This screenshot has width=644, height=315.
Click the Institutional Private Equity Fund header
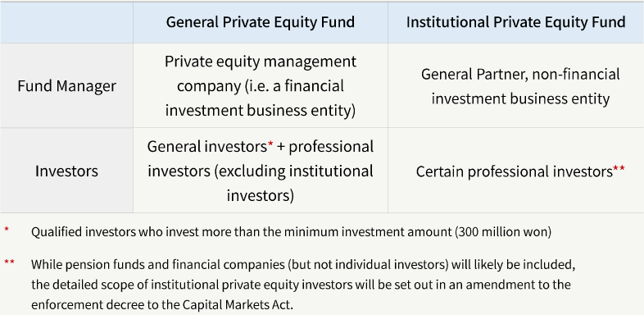click(516, 22)
